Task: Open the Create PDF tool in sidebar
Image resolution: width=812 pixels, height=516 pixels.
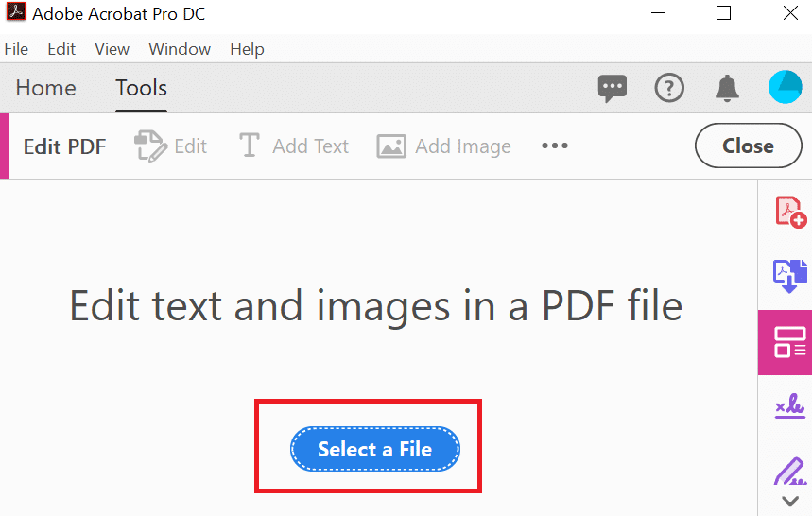Action: [790, 211]
